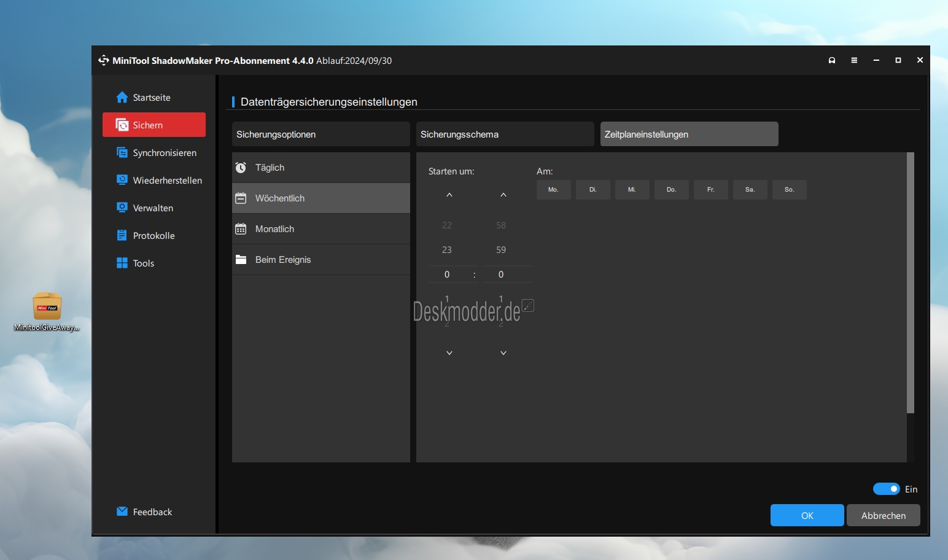
Task: Switch off the Ein schedule toggle
Action: (887, 489)
